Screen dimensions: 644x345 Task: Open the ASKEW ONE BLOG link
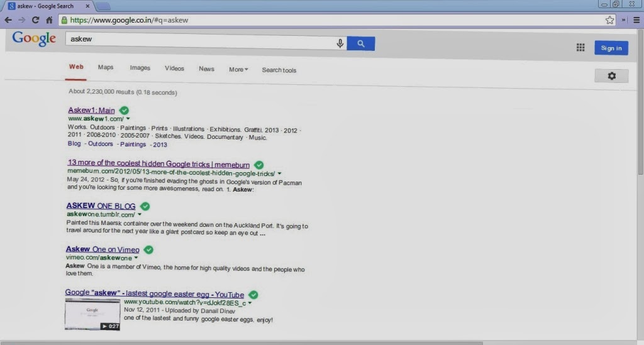coord(101,206)
